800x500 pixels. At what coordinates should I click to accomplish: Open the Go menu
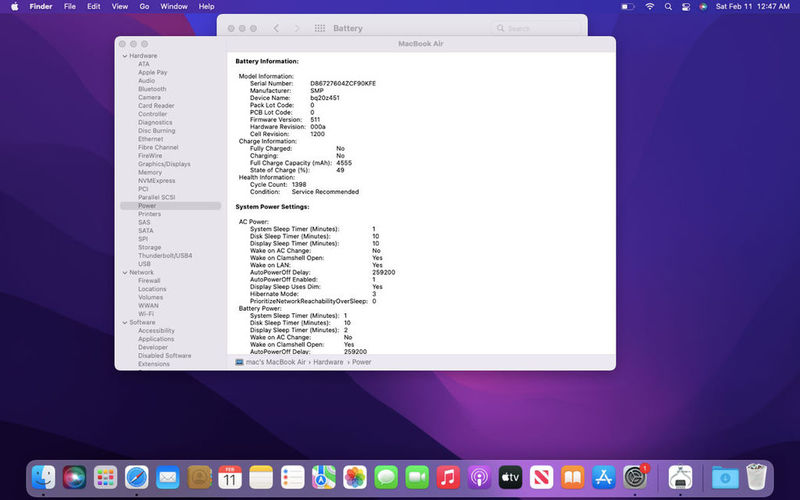click(x=144, y=7)
